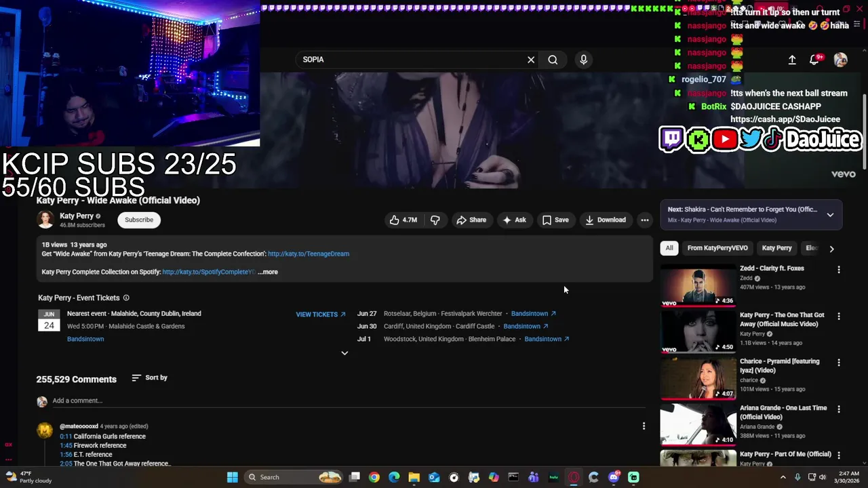Open the Hulu taskbar icon

tap(553, 477)
